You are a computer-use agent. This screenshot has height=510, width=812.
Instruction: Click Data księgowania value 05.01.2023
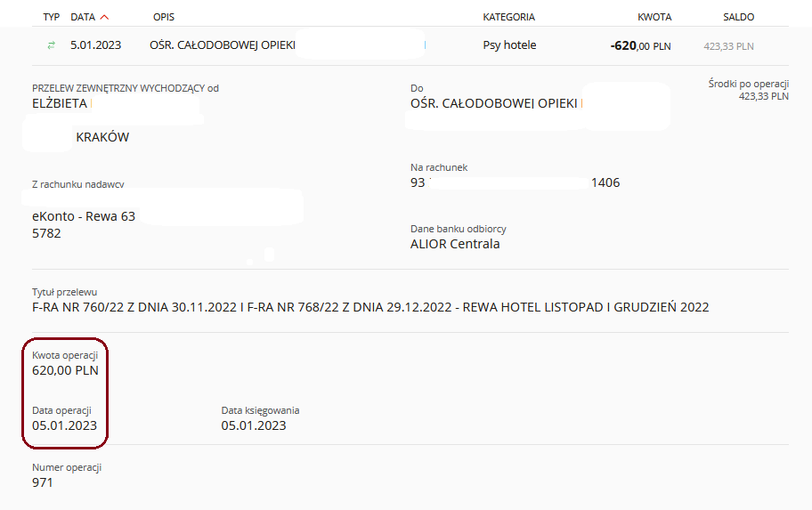(254, 425)
